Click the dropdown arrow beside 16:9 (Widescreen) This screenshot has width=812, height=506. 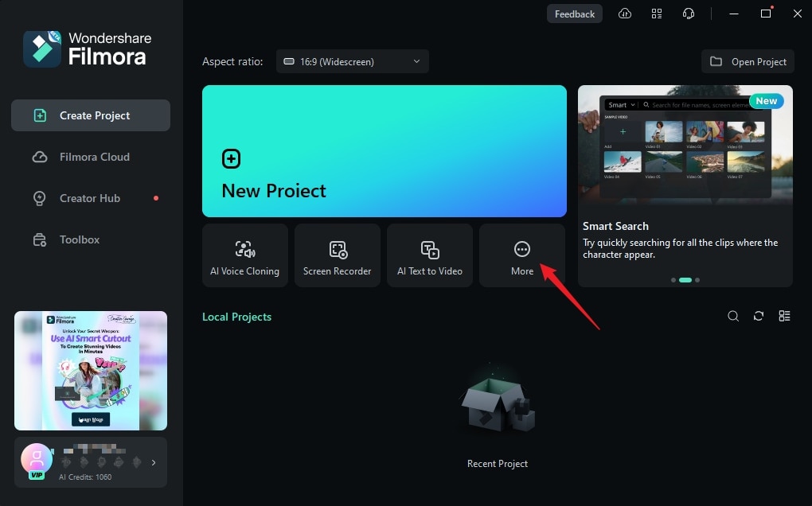[x=416, y=61]
